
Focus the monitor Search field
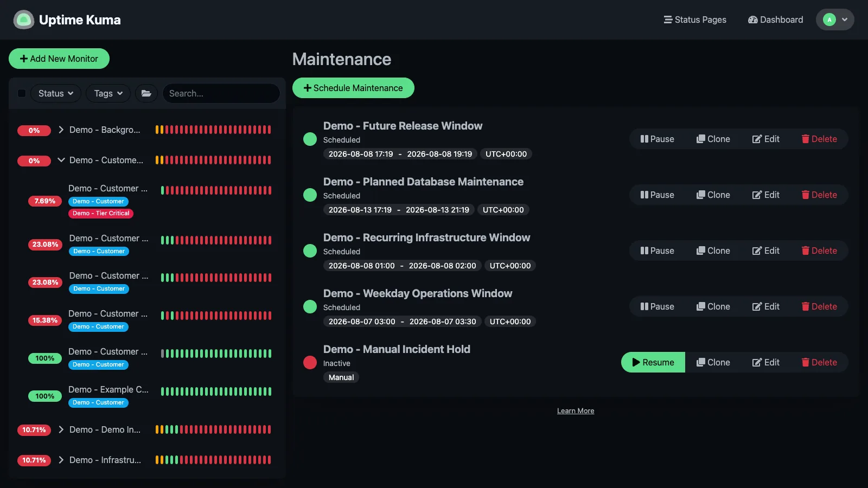click(x=221, y=93)
